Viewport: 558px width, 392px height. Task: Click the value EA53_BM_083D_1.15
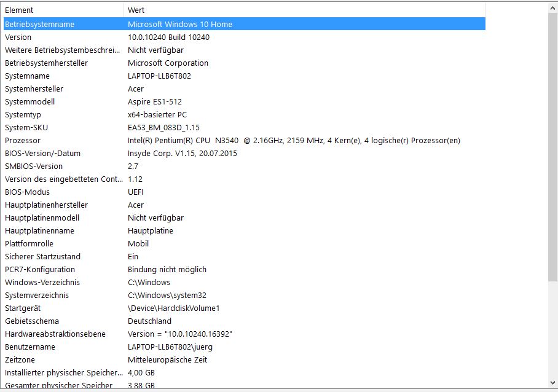point(163,127)
